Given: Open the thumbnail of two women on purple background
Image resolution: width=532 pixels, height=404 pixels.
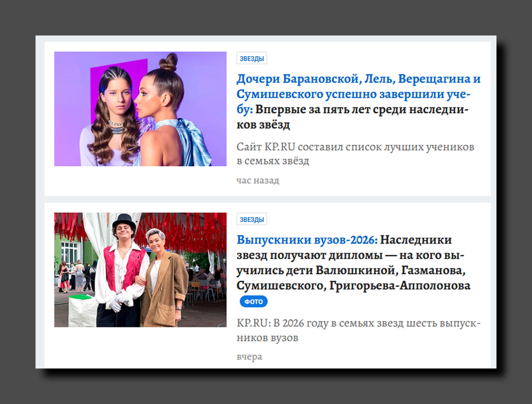Looking at the screenshot, I should pos(140,109).
